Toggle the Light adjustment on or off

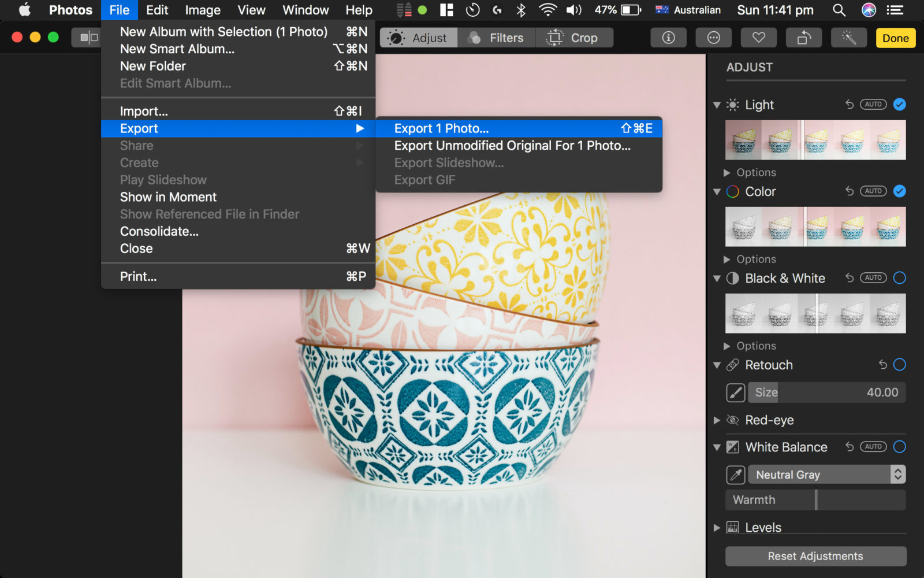(x=899, y=105)
